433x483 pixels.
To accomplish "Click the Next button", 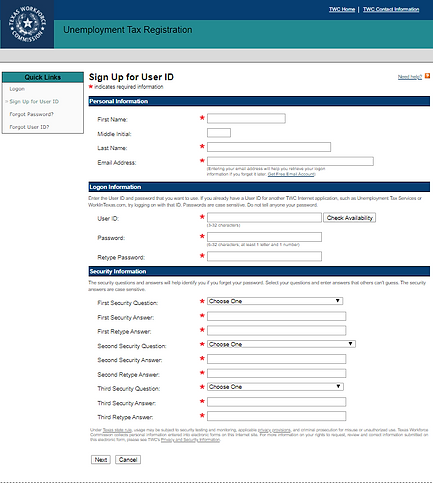I will click(x=101, y=460).
